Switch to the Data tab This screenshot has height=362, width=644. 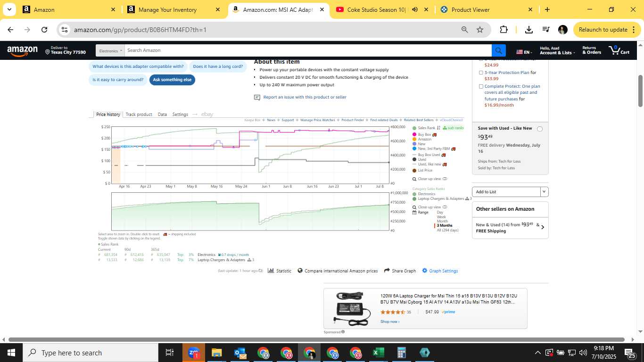tap(162, 115)
